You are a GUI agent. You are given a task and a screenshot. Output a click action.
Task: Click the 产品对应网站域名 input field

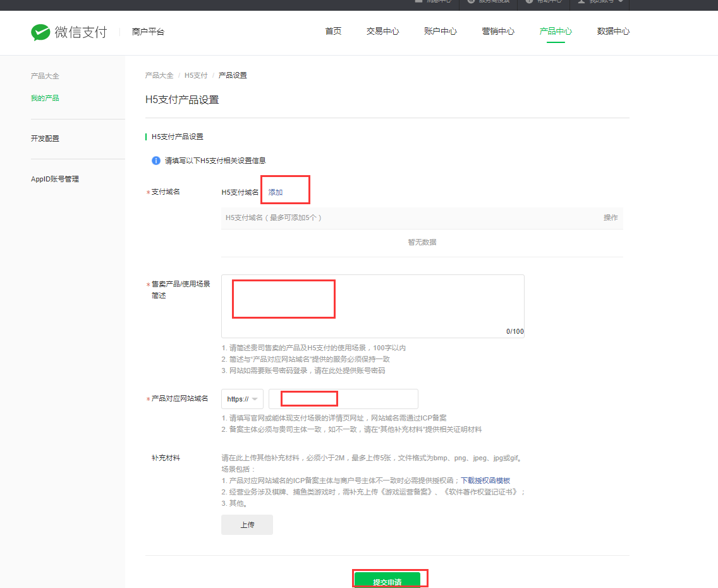(343, 399)
